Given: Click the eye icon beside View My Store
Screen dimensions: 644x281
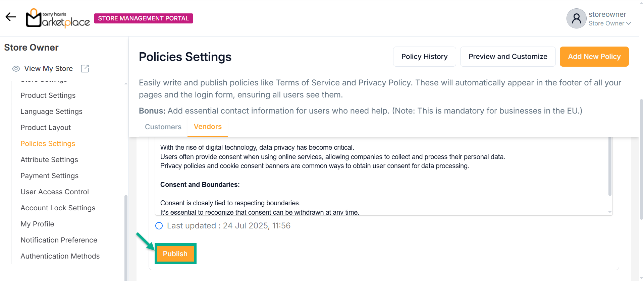Looking at the screenshot, I should (16, 69).
